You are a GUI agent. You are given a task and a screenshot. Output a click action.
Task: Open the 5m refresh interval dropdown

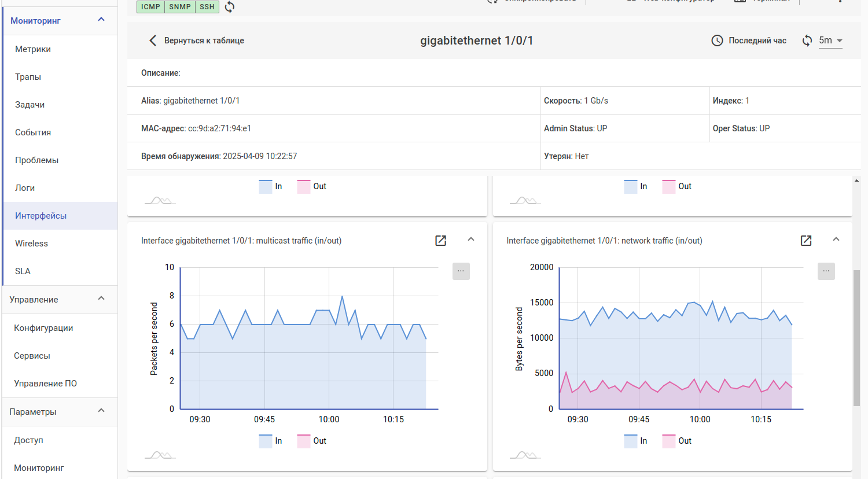pyautogui.click(x=830, y=40)
